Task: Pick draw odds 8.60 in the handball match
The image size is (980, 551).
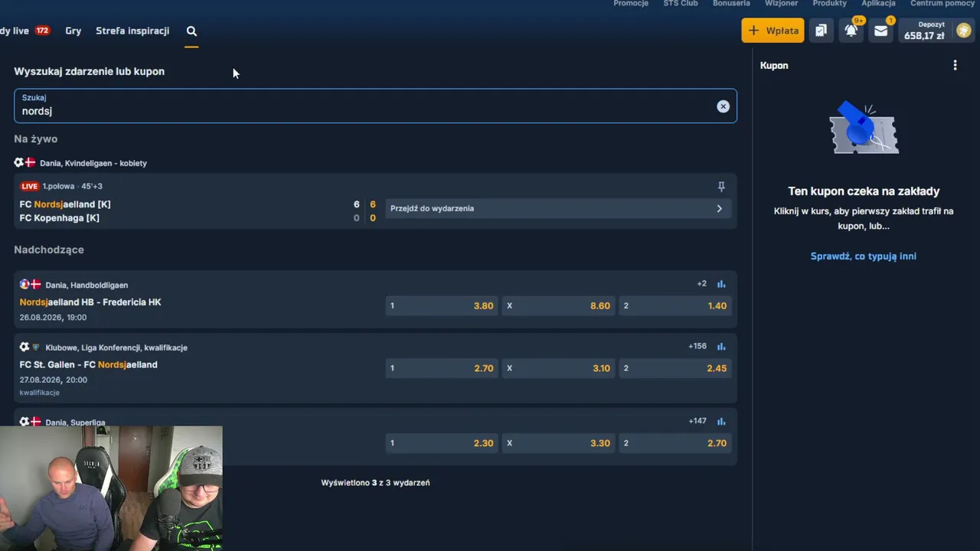Action: point(558,306)
